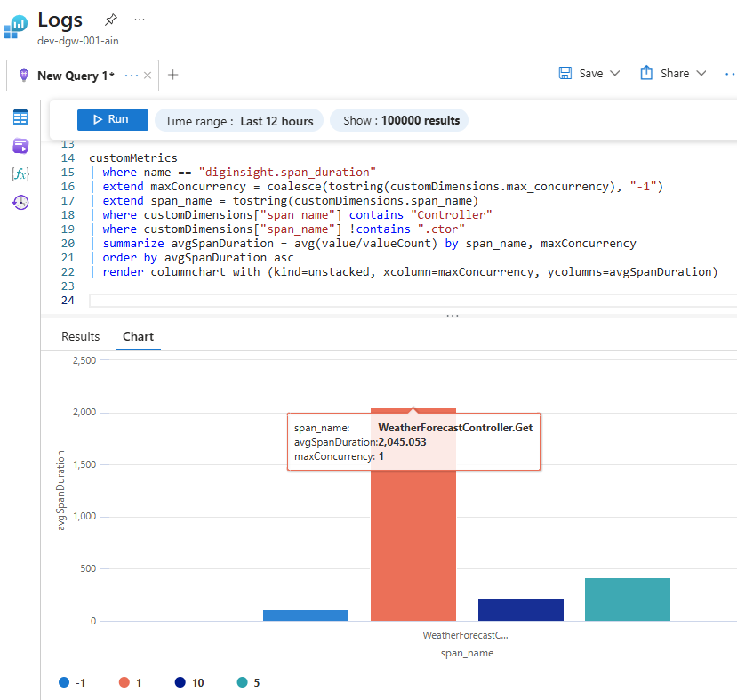
Task: Select the Chart tab
Action: (x=138, y=336)
